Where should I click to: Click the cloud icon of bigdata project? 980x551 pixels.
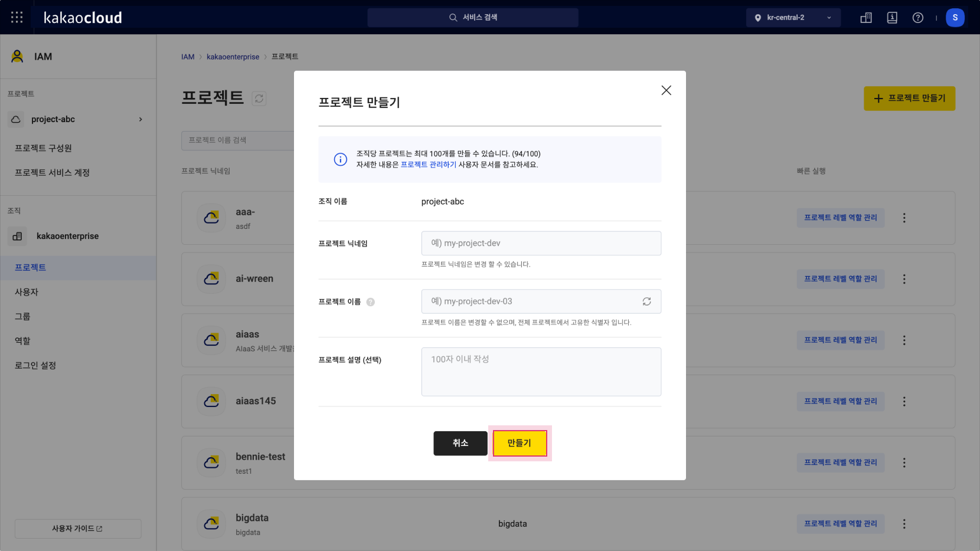pos(211,523)
